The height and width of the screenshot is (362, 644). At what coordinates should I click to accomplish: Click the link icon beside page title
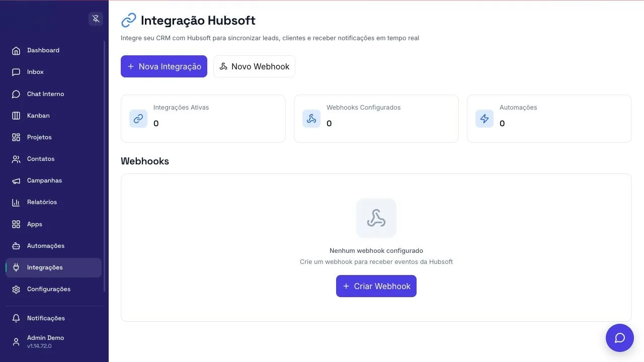(129, 21)
